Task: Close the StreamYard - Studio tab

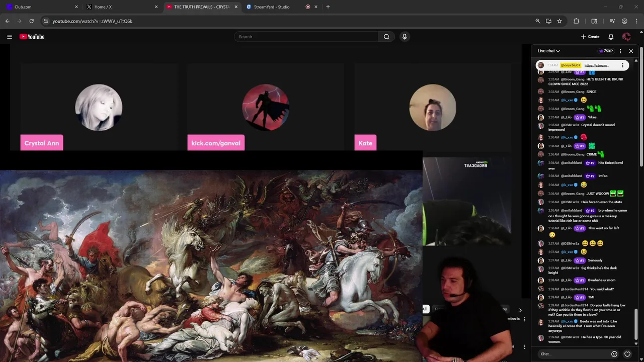Action: click(316, 7)
